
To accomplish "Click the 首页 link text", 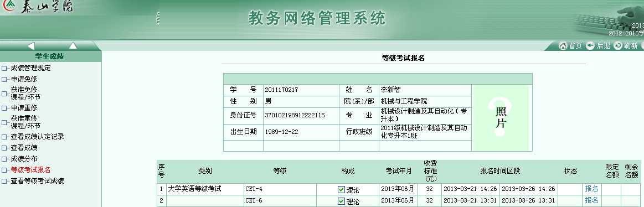I will [x=575, y=46].
